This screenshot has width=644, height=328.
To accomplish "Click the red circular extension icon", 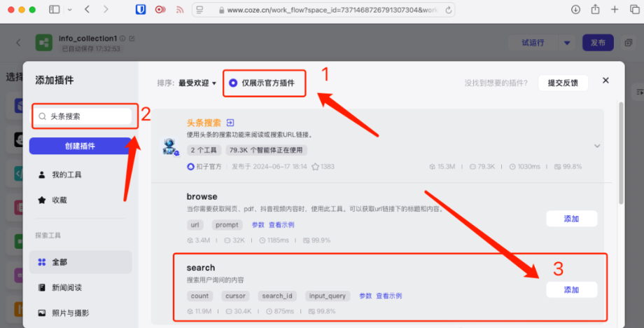I will (x=160, y=9).
